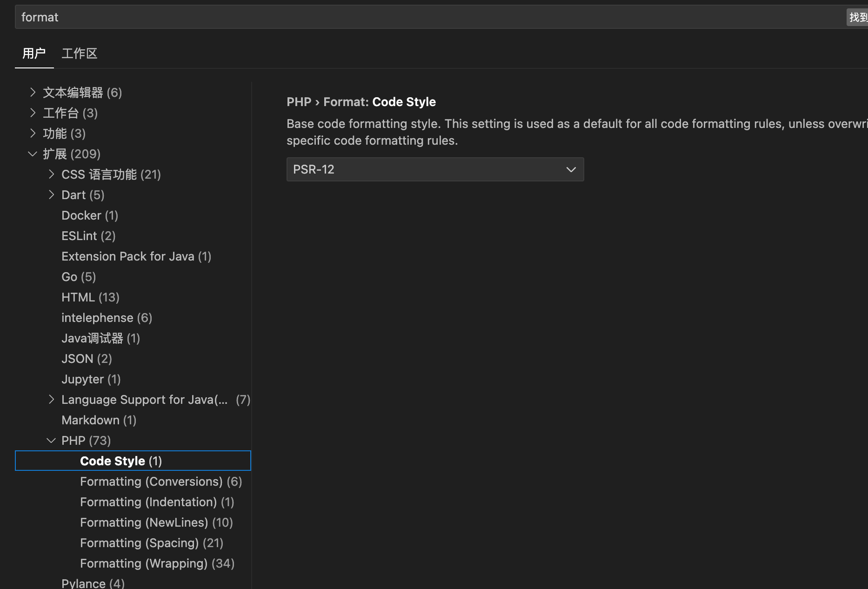Collapse the 扩展 settings group
This screenshot has height=589, width=868.
pyautogui.click(x=33, y=154)
